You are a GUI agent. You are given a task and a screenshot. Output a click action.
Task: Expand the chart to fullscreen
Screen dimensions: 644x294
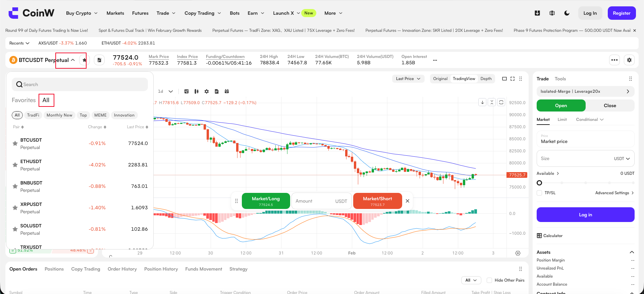pos(513,79)
